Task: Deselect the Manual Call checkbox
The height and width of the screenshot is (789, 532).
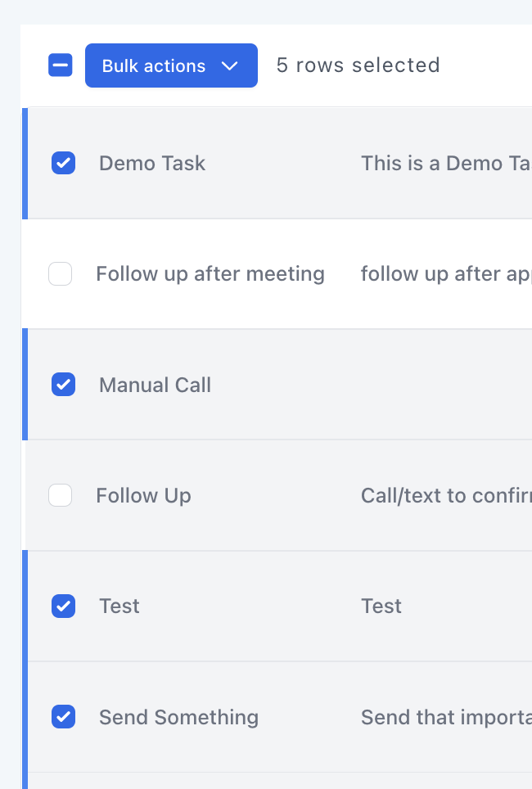Action: coord(63,385)
